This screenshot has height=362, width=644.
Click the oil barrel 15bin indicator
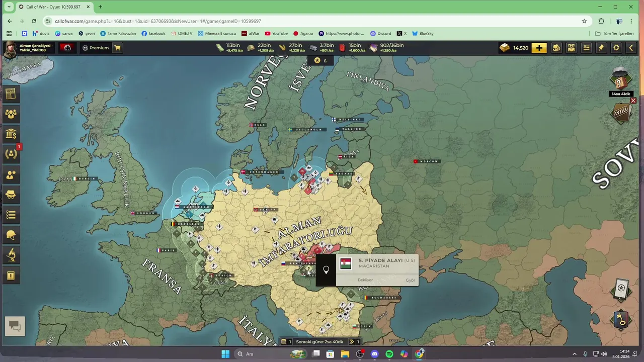[x=352, y=48]
